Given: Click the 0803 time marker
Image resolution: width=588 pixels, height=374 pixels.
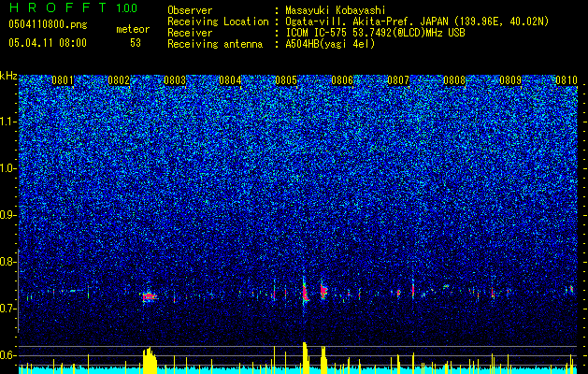Looking at the screenshot, I should point(175,80).
